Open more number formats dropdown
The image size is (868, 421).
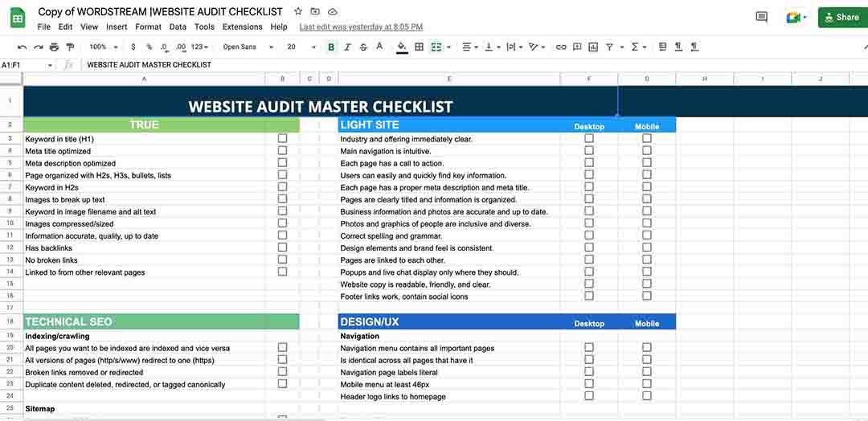(x=199, y=47)
